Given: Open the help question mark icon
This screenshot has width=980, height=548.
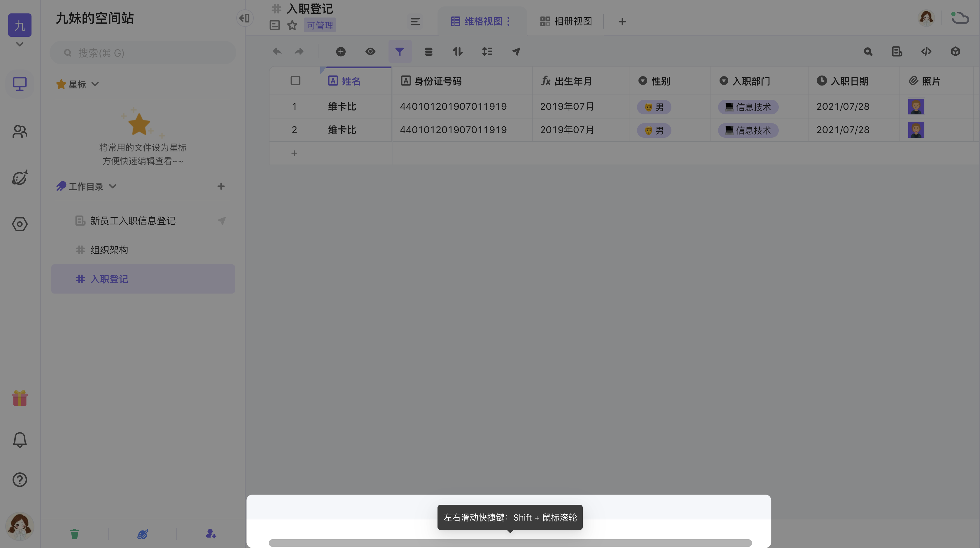Looking at the screenshot, I should [x=20, y=480].
